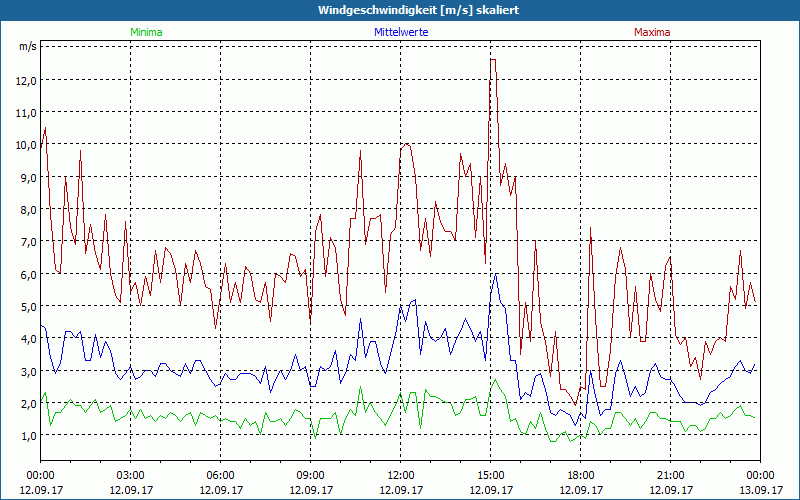Click the 5,0 y-axis value

pyautogui.click(x=29, y=307)
